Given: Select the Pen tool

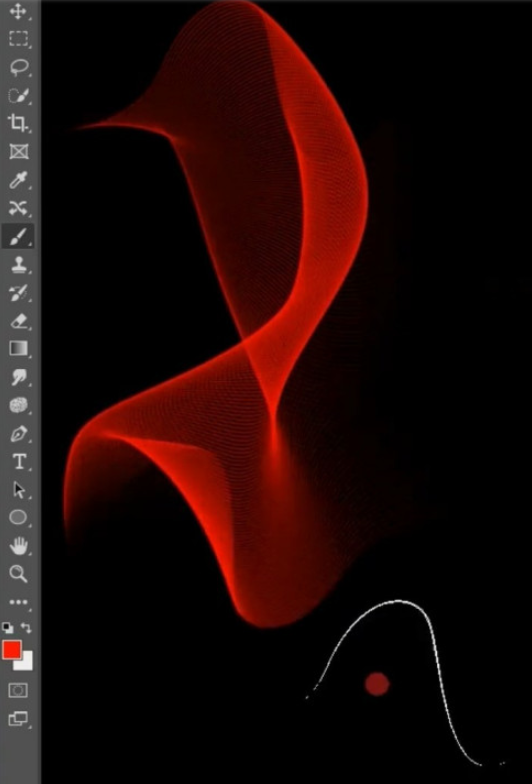Looking at the screenshot, I should coord(18,433).
